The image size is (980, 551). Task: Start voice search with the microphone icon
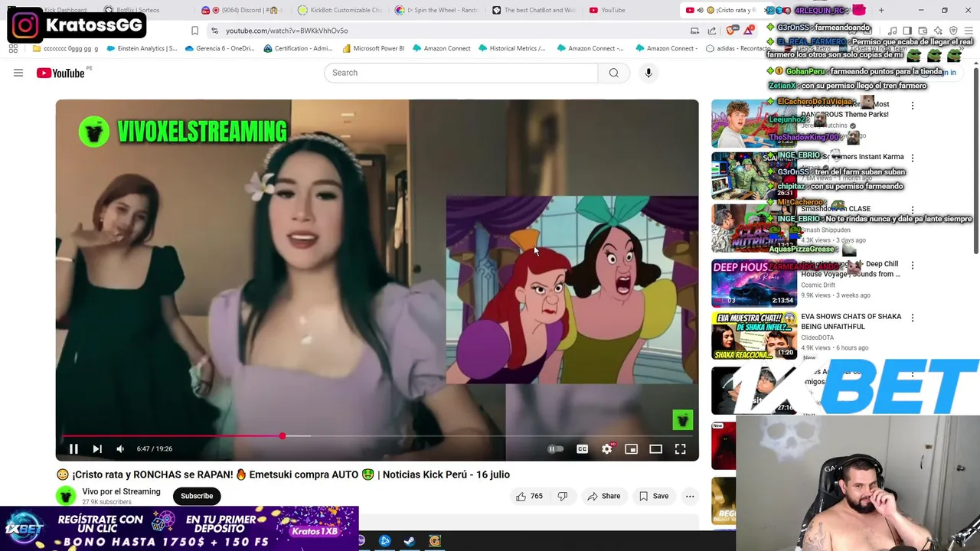tap(648, 73)
